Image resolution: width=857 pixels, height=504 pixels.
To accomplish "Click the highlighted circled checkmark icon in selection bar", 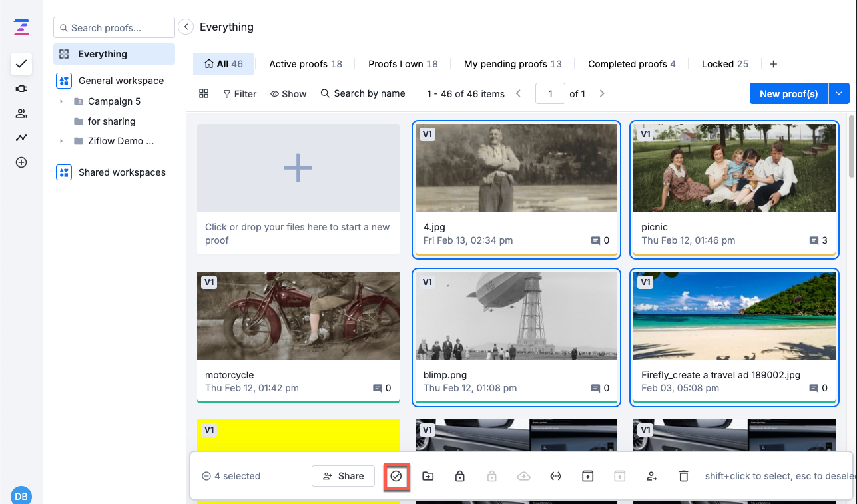I will pos(396,476).
